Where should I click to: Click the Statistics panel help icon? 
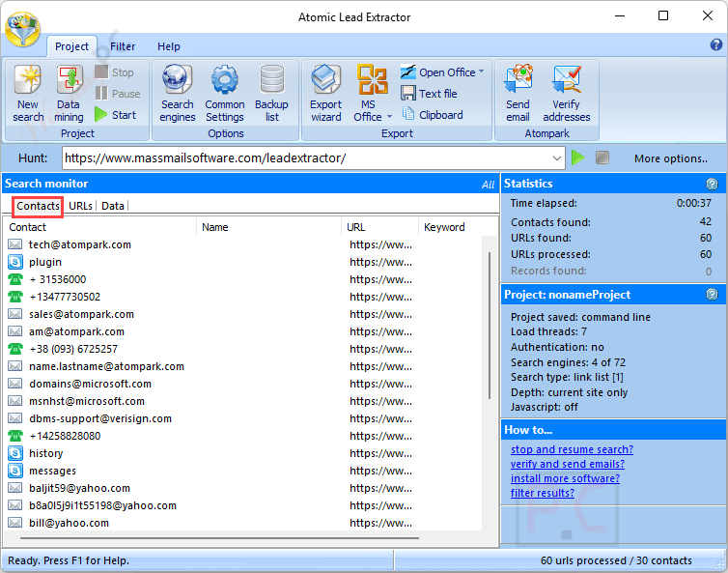click(712, 184)
